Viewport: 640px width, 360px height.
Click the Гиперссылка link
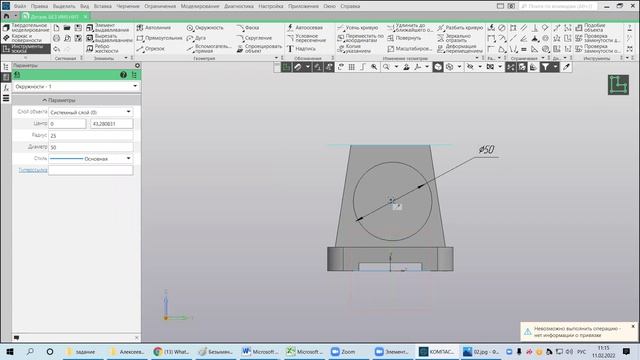coord(33,170)
